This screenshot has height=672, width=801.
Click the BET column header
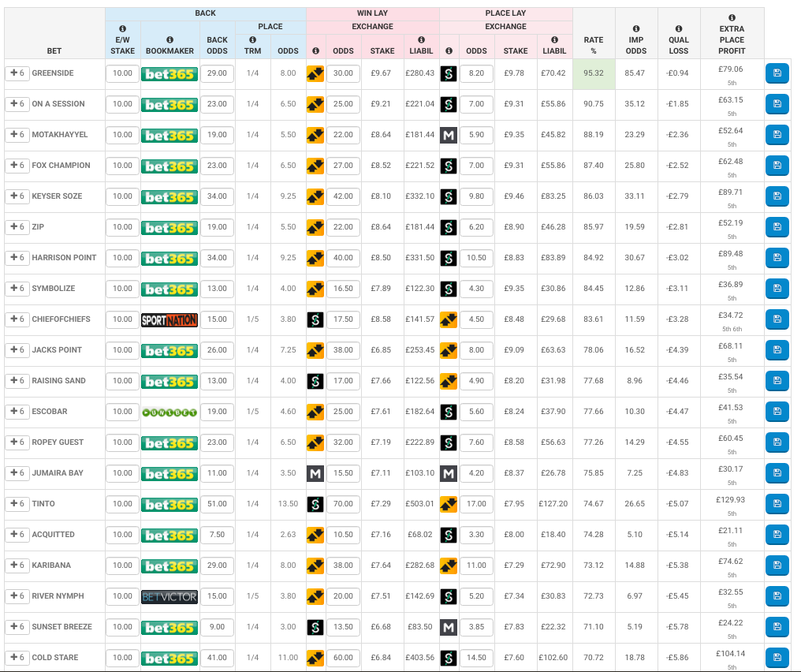point(54,50)
